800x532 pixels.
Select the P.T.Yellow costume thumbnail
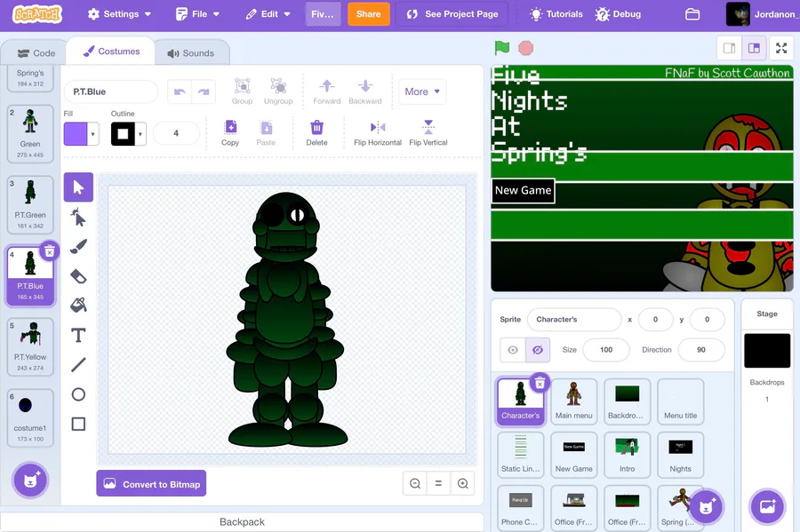(30, 347)
